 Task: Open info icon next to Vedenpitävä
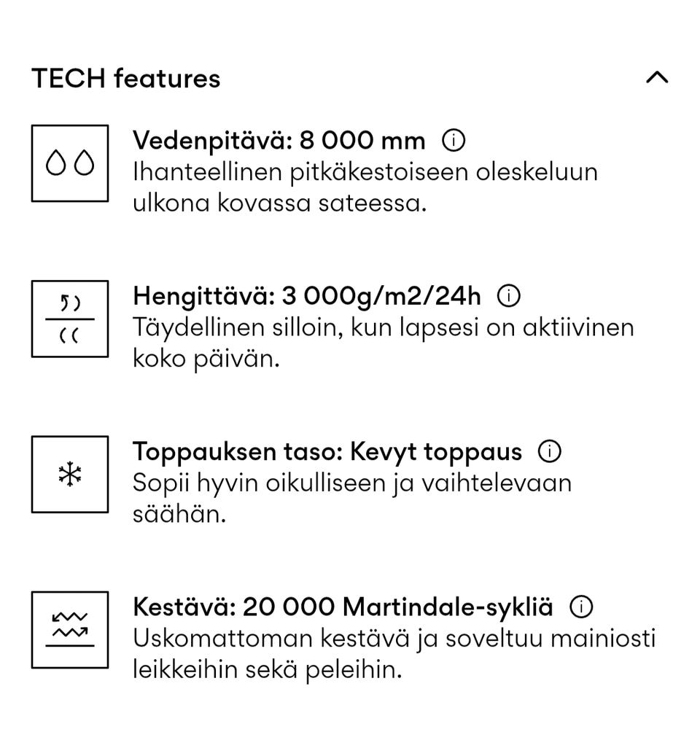click(x=454, y=140)
